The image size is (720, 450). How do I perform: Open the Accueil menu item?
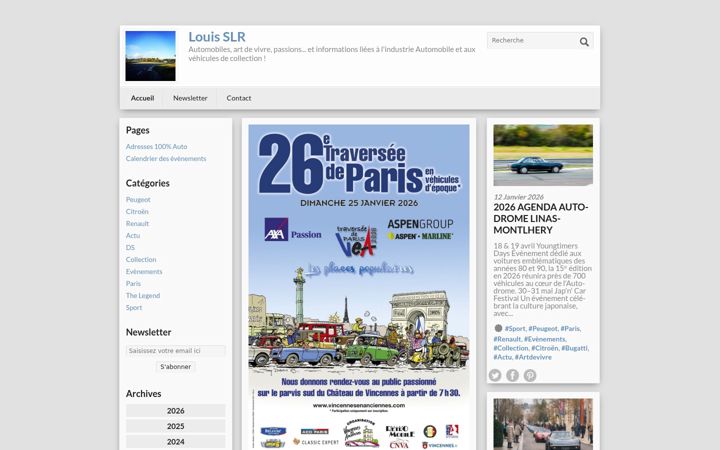click(x=142, y=98)
